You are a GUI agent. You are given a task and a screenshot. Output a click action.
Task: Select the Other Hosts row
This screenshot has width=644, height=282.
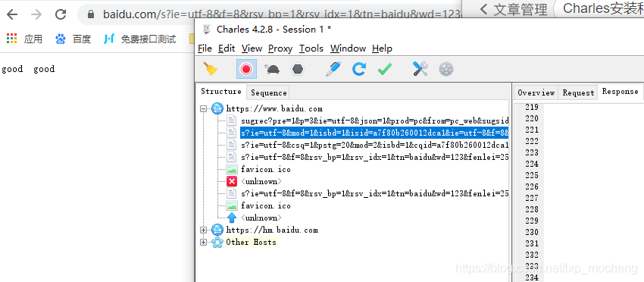click(251, 242)
